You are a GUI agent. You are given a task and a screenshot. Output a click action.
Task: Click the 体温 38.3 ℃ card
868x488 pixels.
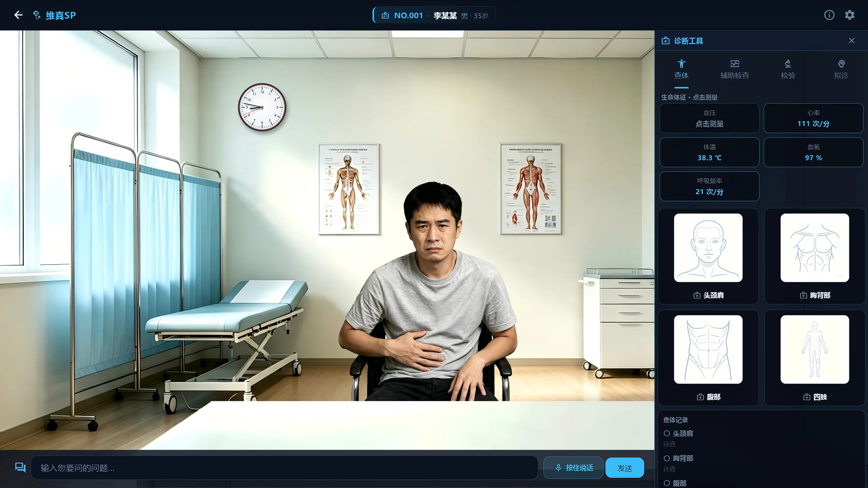pos(709,152)
